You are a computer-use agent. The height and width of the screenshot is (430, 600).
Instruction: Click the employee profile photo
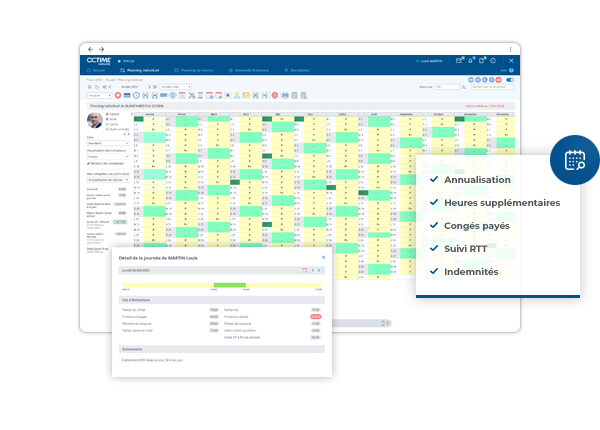95,120
